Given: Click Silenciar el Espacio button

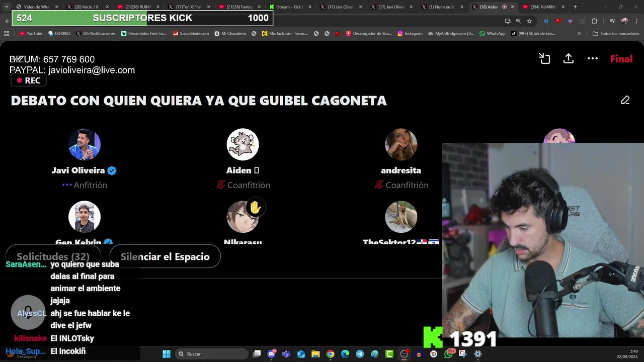Looking at the screenshot, I should click(165, 256).
